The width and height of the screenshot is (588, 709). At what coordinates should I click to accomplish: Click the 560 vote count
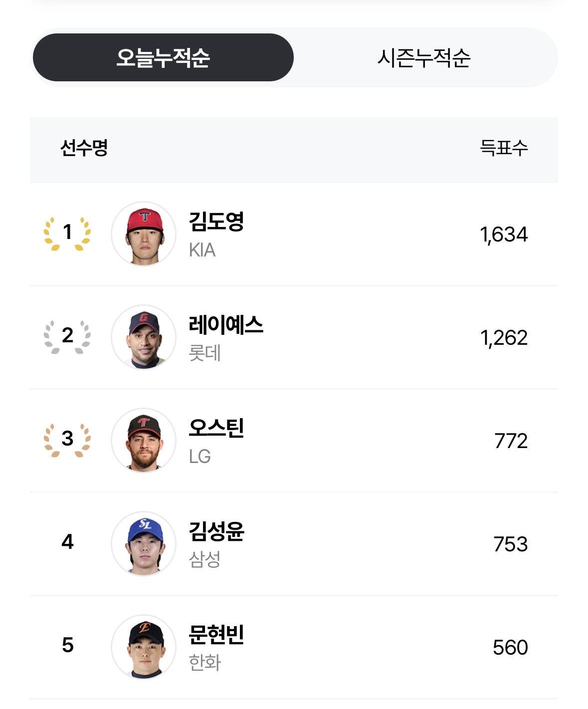click(510, 648)
